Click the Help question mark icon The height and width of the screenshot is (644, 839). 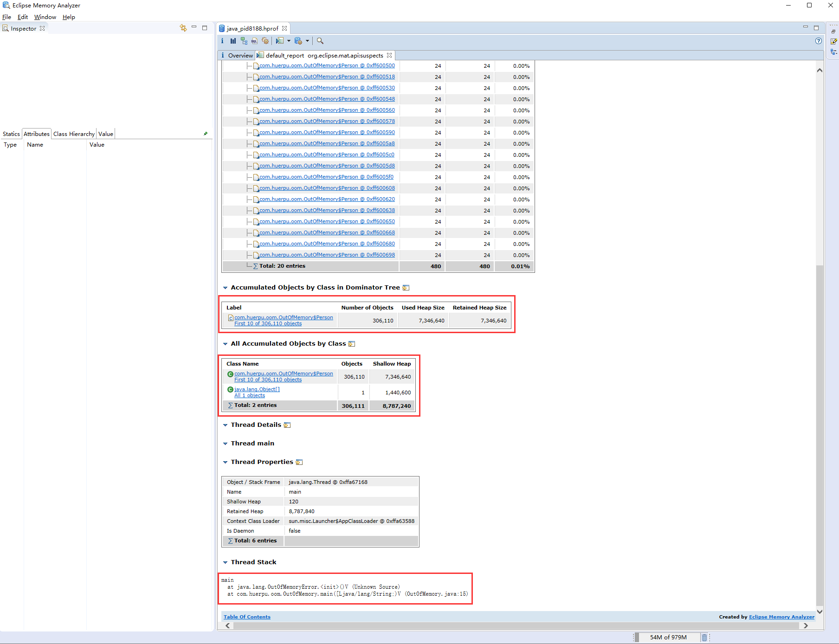pos(818,41)
